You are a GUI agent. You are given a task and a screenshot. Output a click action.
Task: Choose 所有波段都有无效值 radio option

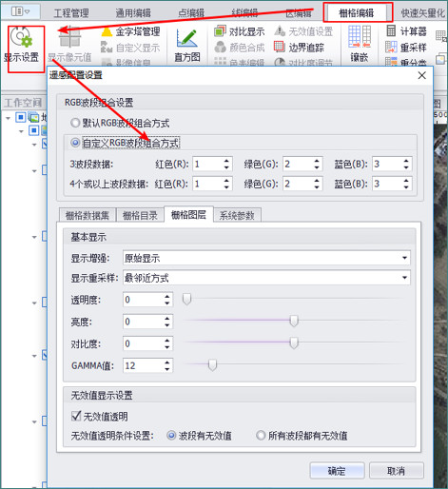(x=261, y=436)
